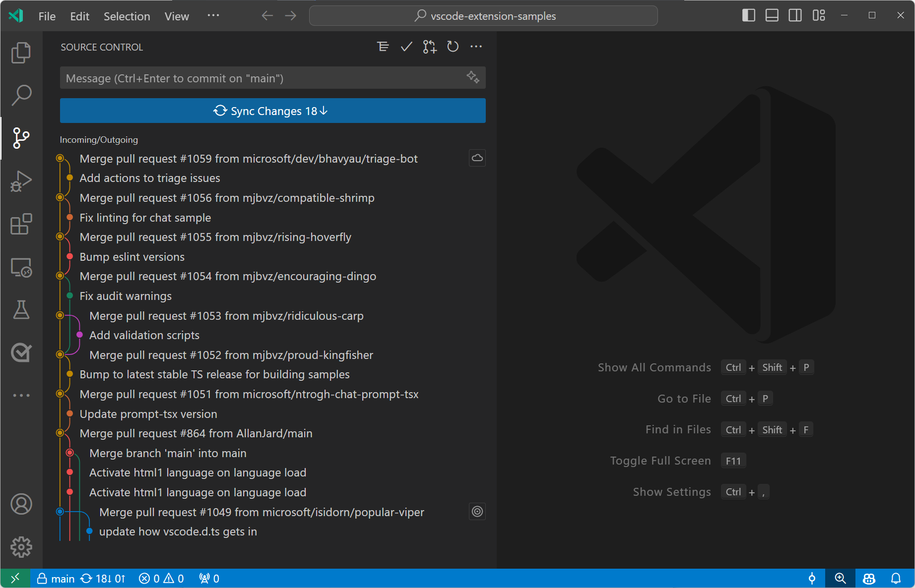Image resolution: width=915 pixels, height=588 pixels.
Task: Toggle the bottom panel layout button
Action: click(772, 15)
